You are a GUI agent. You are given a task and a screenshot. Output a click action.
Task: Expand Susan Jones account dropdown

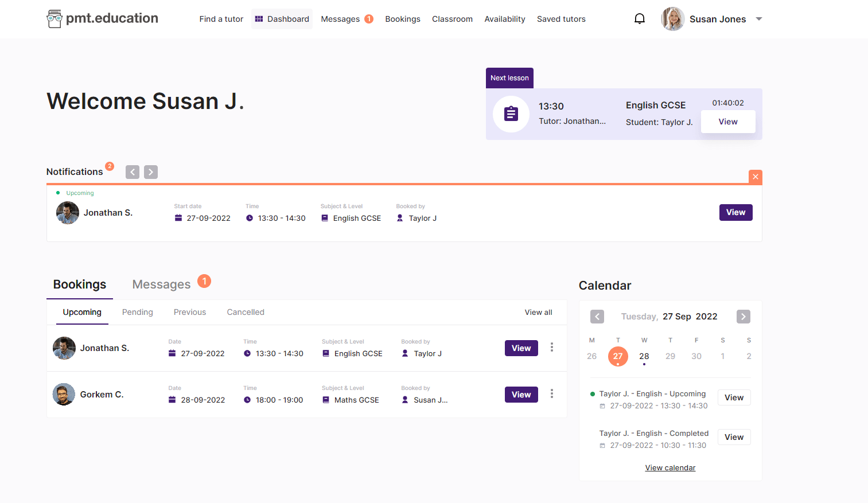click(758, 19)
